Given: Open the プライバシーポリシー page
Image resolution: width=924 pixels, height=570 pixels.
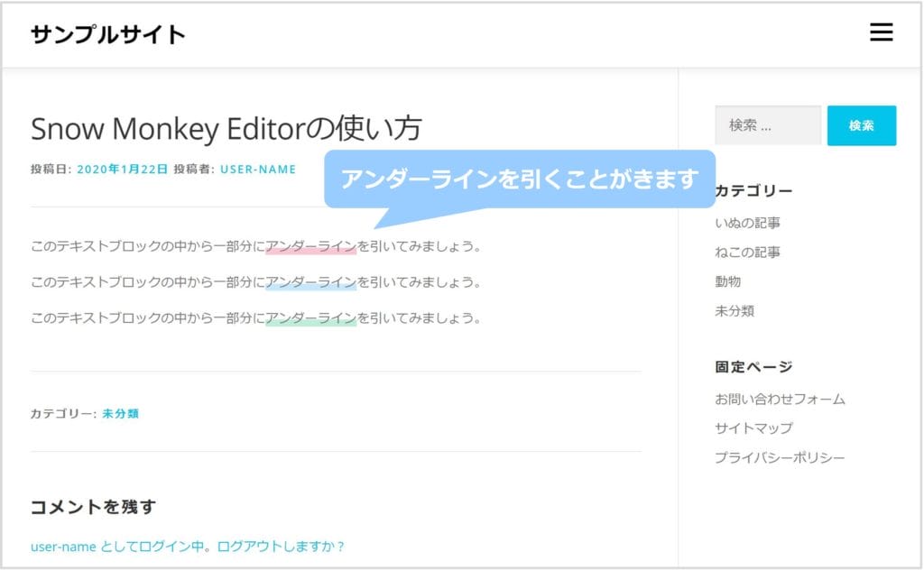Looking at the screenshot, I should 780,458.
